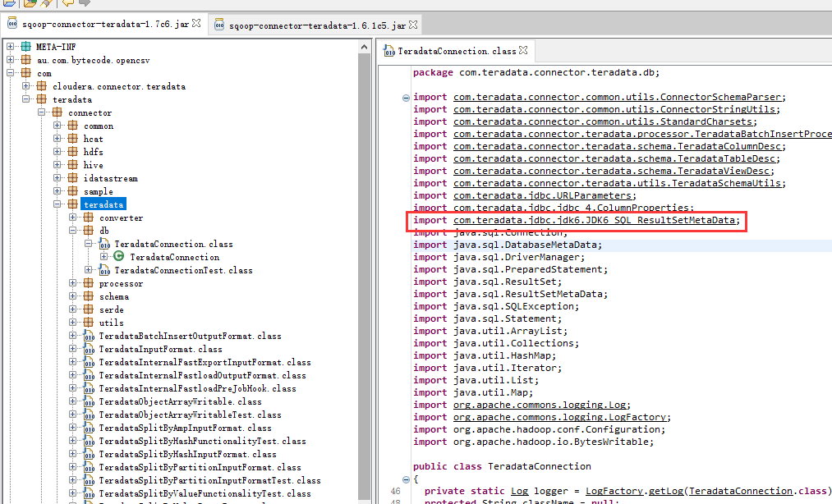Switch to sqoop-connector-teradata-1.7c6.jar tab

pyautogui.click(x=105, y=25)
